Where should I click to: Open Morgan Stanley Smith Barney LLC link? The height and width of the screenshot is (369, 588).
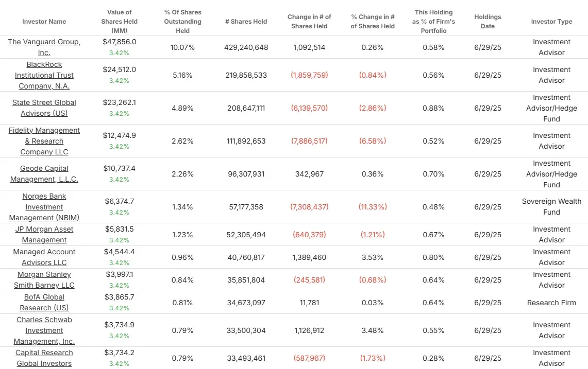(44, 280)
